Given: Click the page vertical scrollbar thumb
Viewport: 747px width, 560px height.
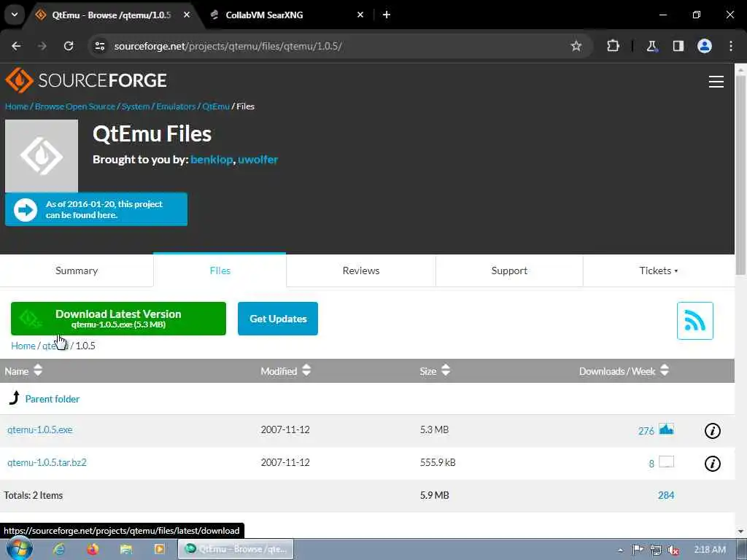Looking at the screenshot, I should click(x=740, y=174).
